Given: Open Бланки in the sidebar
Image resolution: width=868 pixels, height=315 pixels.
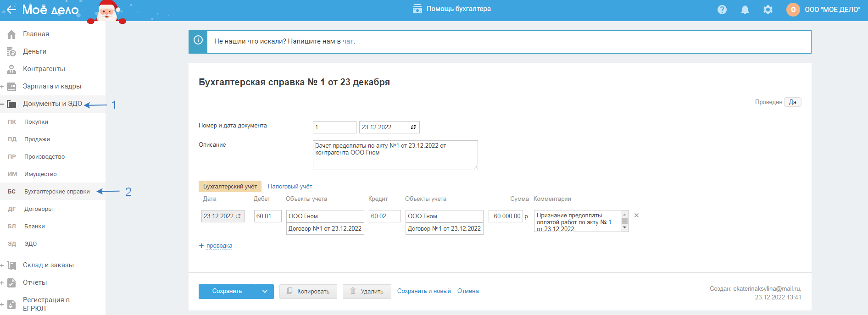Looking at the screenshot, I should pos(34,226).
